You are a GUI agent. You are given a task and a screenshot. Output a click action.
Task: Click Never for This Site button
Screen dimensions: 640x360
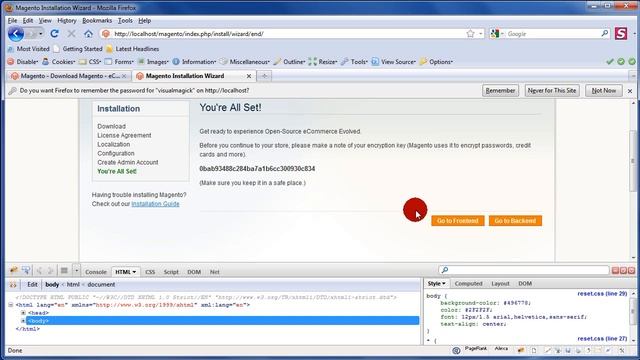(551, 91)
